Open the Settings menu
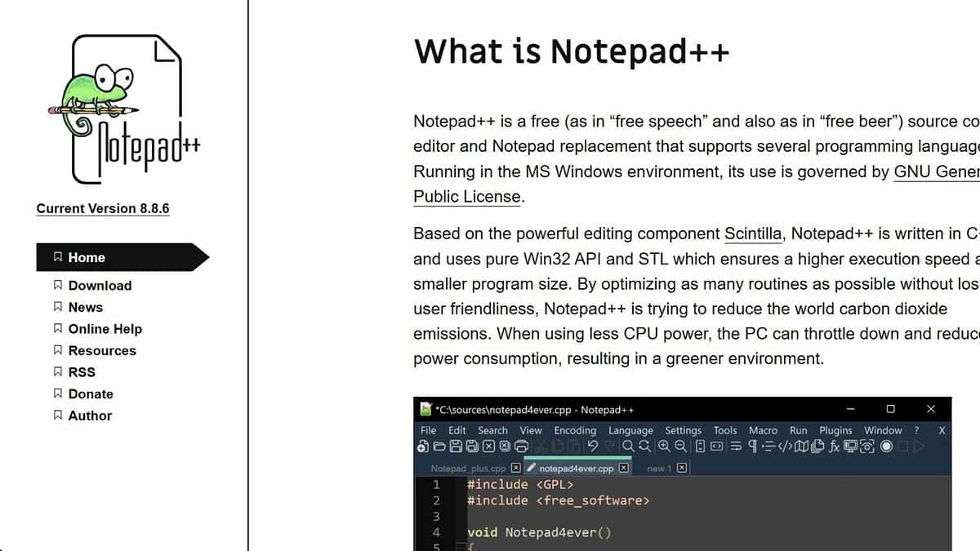 coord(683,430)
